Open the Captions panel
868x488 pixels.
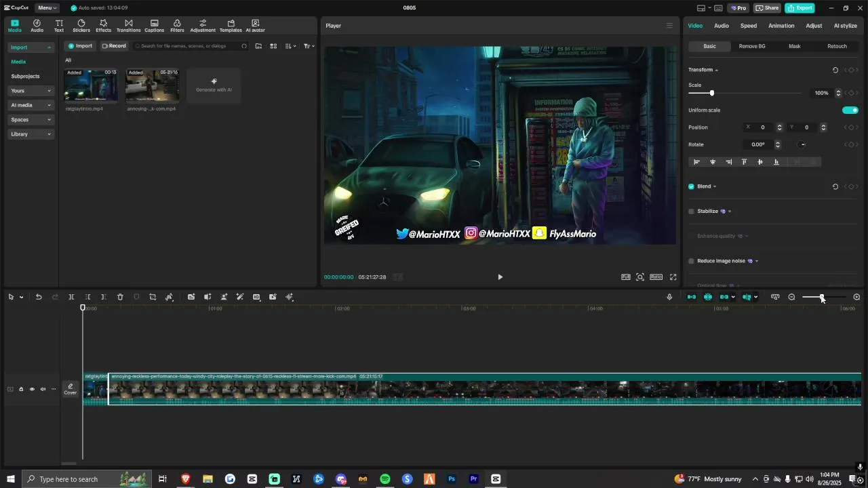154,26
